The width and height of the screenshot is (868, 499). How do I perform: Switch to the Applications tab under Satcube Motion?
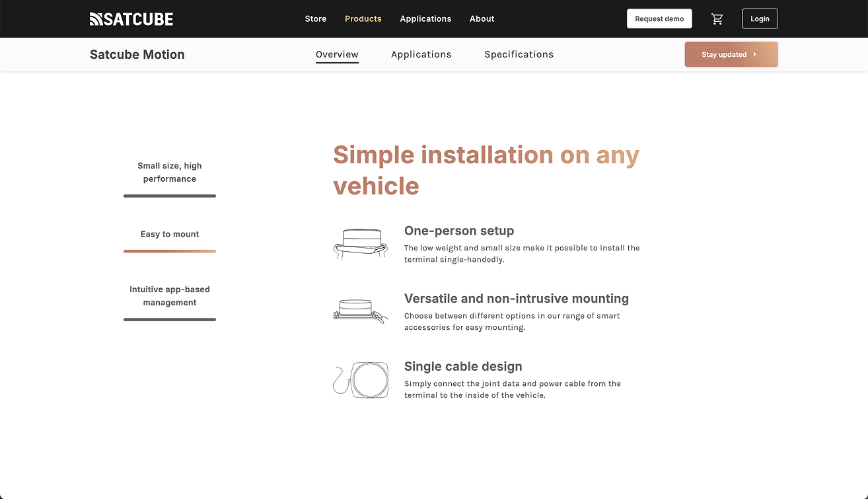click(x=421, y=55)
